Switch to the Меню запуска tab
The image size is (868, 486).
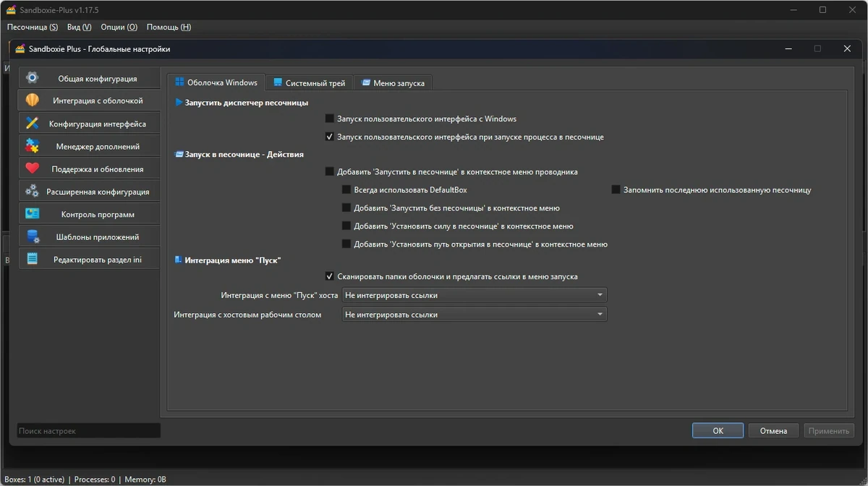click(393, 83)
